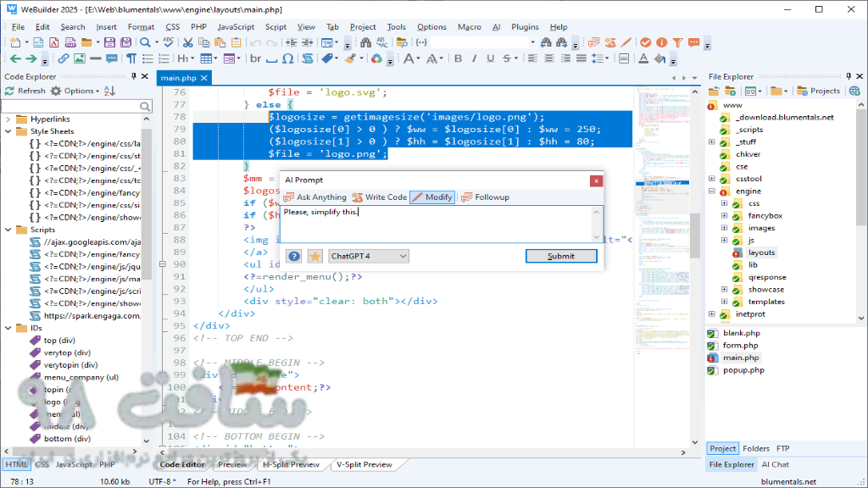
Task: Expand the csstool folder node
Action: pyautogui.click(x=712, y=179)
